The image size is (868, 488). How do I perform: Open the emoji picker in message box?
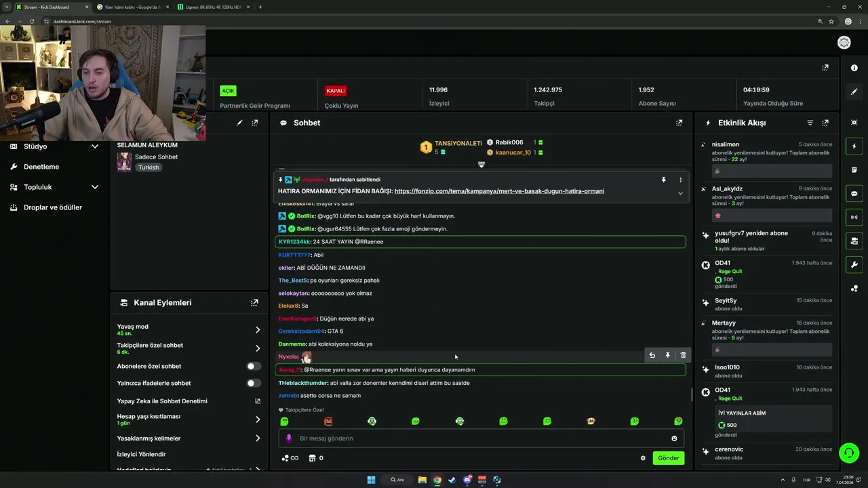674,439
